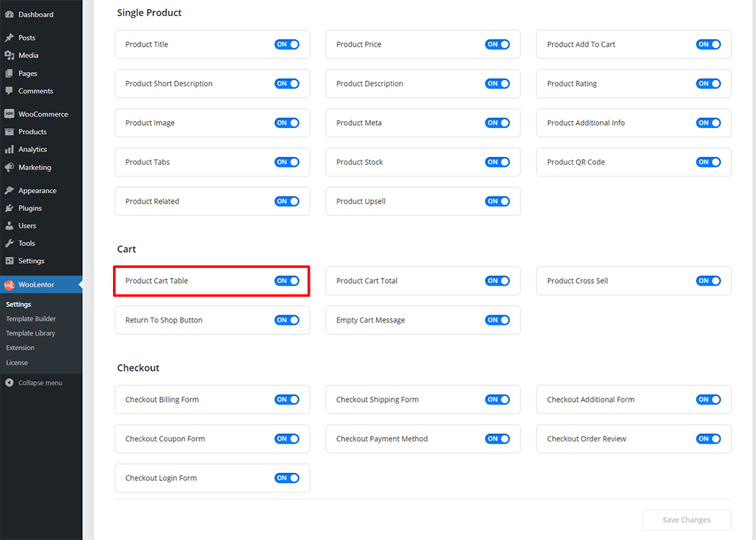Click the WooCommerce logo icon
This screenshot has width=756, height=540.
[9, 114]
